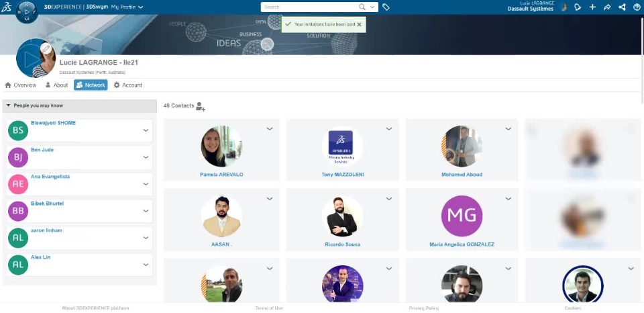
Task: Open Biswajyoti SHOME profile link
Action: (x=54, y=123)
